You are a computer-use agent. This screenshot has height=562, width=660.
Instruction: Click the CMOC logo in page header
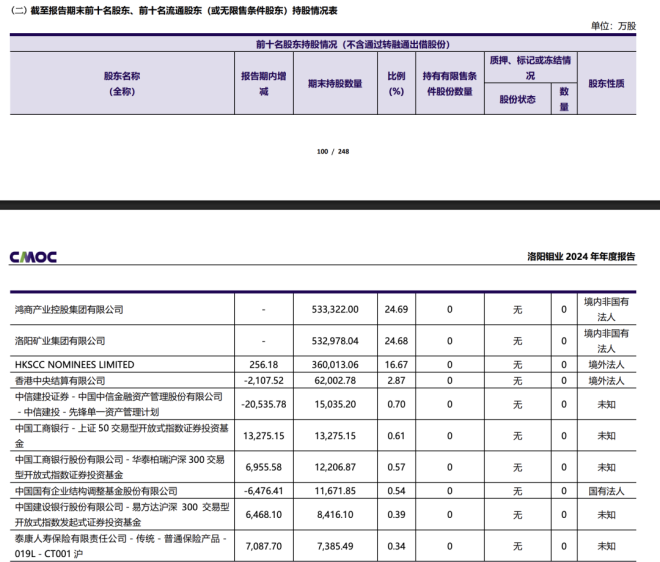tap(33, 257)
